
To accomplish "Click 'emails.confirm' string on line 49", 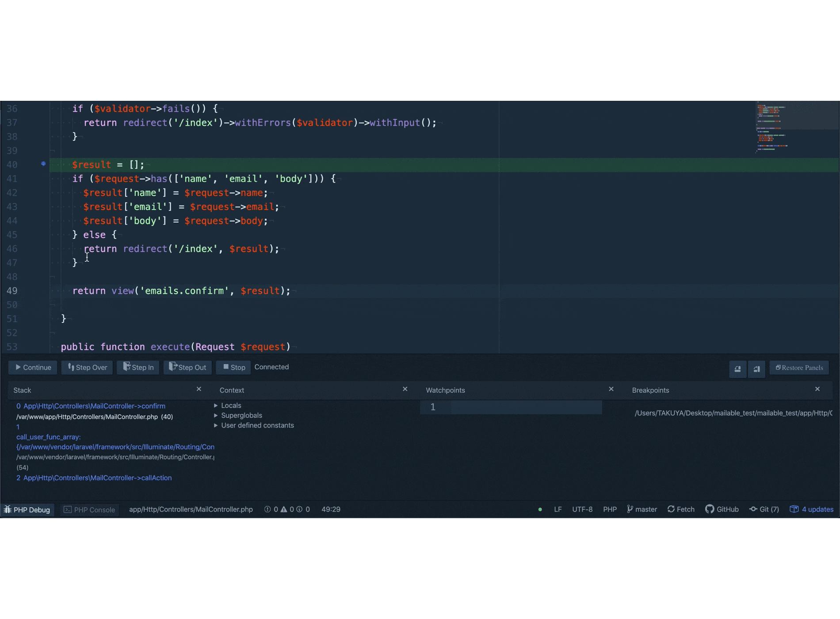I will click(x=184, y=291).
